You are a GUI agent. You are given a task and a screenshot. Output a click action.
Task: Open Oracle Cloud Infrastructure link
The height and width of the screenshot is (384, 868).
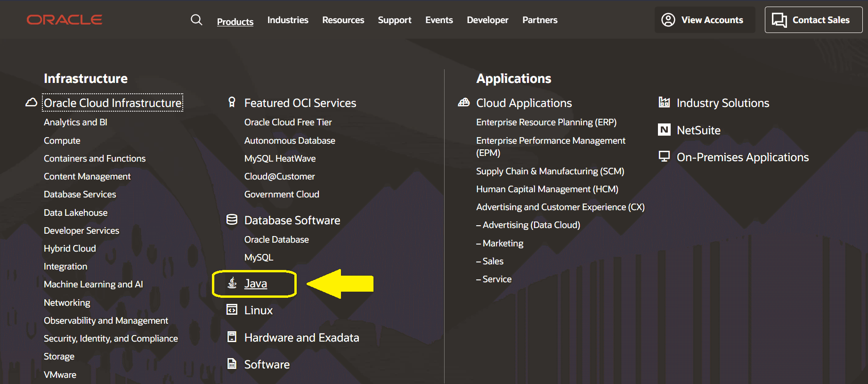[x=113, y=103]
